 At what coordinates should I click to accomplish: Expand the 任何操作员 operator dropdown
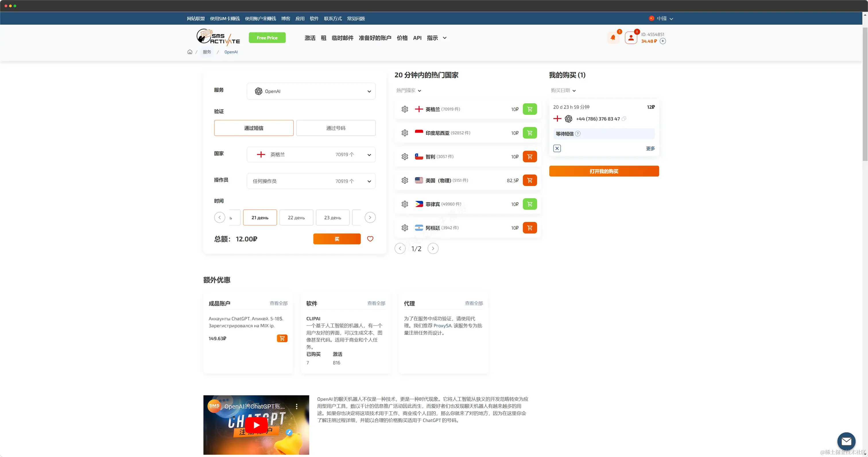click(311, 181)
